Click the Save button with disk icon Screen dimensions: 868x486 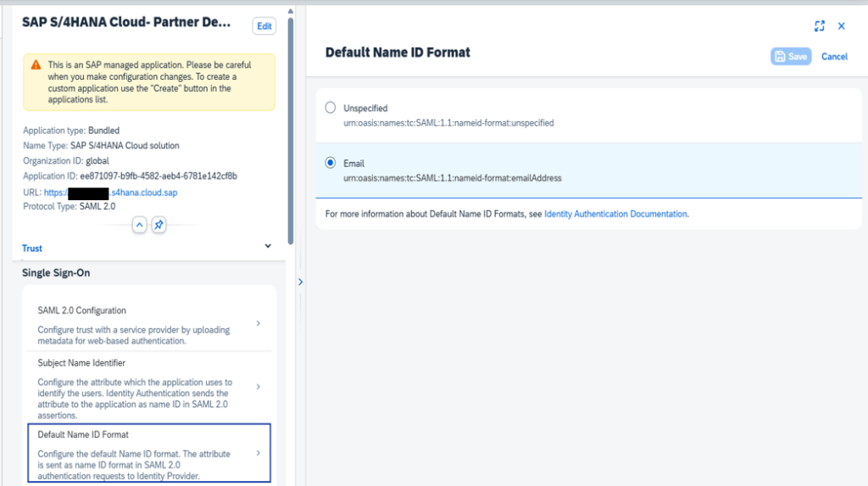point(790,56)
